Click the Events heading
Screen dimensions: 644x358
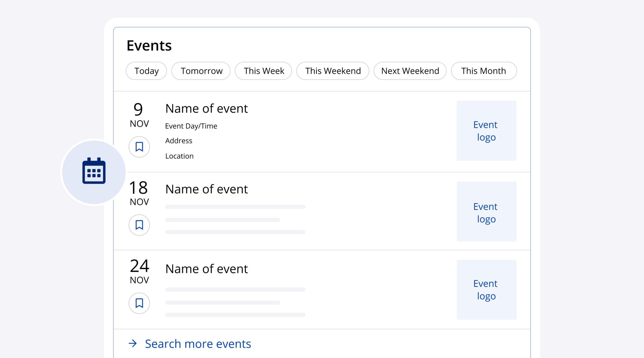149,46
